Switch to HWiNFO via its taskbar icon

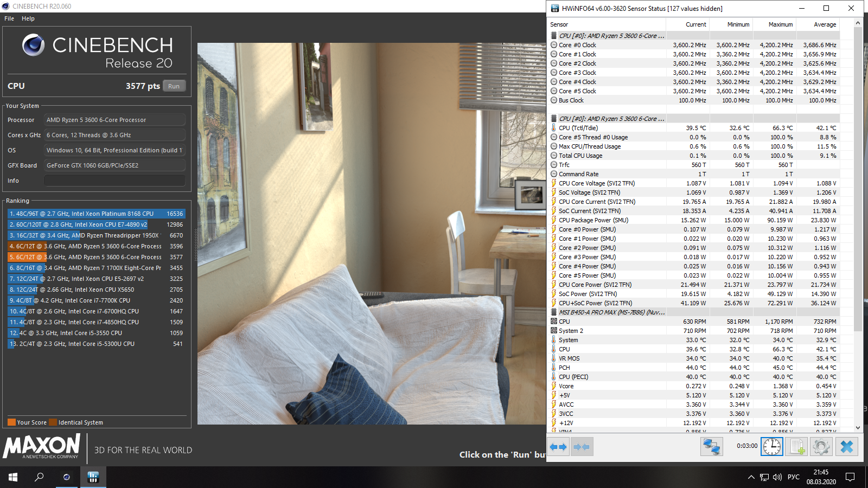93,477
